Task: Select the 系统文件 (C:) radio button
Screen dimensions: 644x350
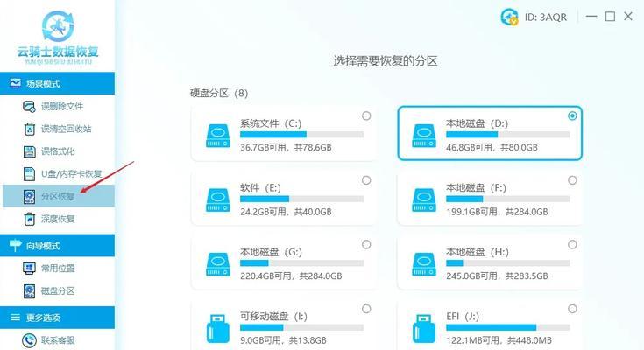Action: pyautogui.click(x=366, y=116)
